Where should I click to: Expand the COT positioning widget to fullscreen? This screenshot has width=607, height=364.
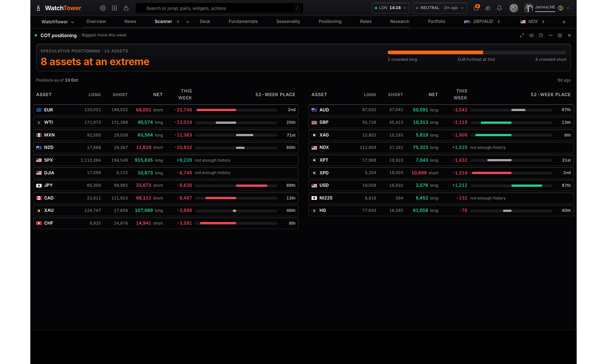(522, 36)
